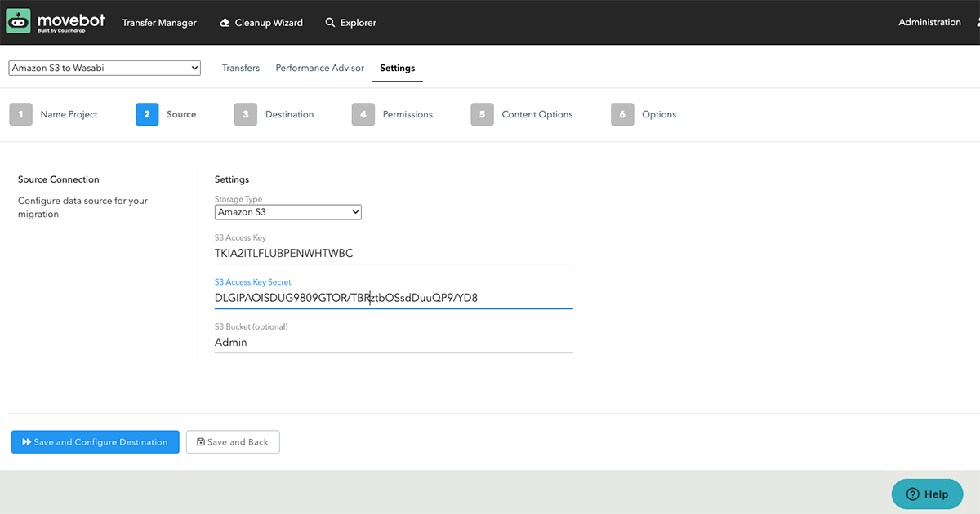Click the S3 Access Key field
This screenshot has width=980, height=514.
coord(394,254)
